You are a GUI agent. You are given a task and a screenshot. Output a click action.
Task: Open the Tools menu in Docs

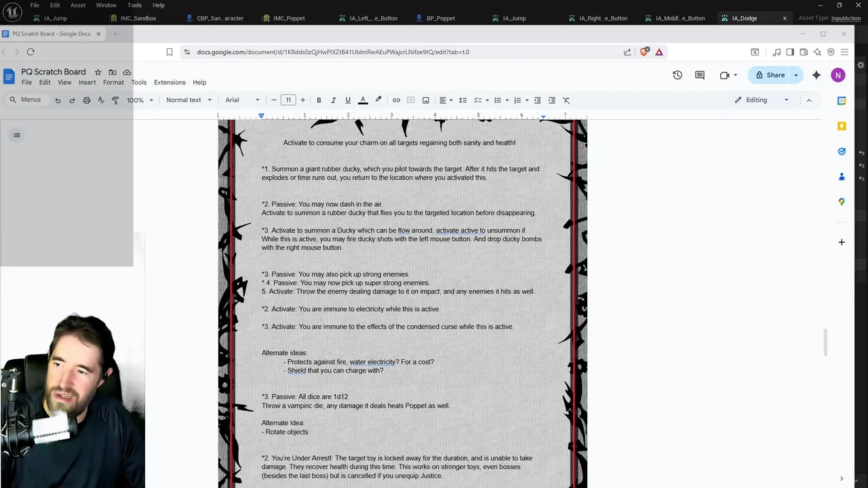pos(138,83)
